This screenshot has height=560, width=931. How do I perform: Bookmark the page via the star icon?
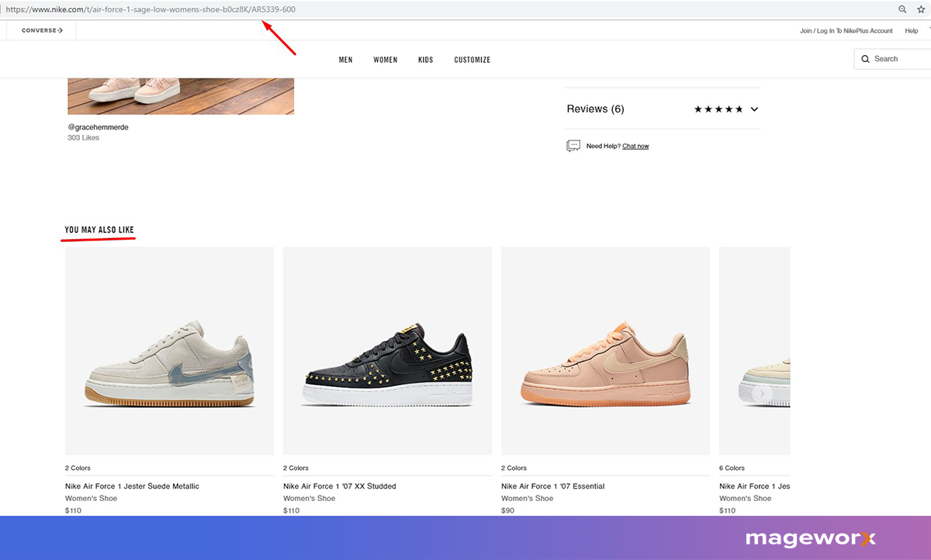pos(920,9)
